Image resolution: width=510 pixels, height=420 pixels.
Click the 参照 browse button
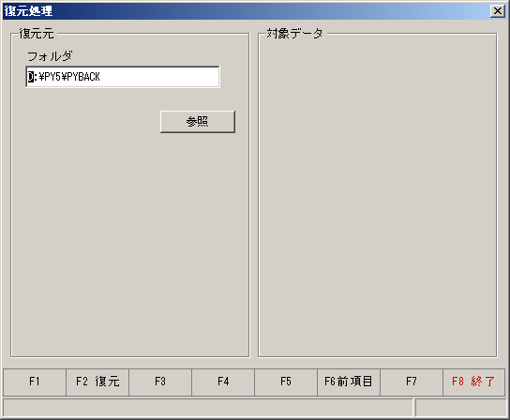coord(198,122)
